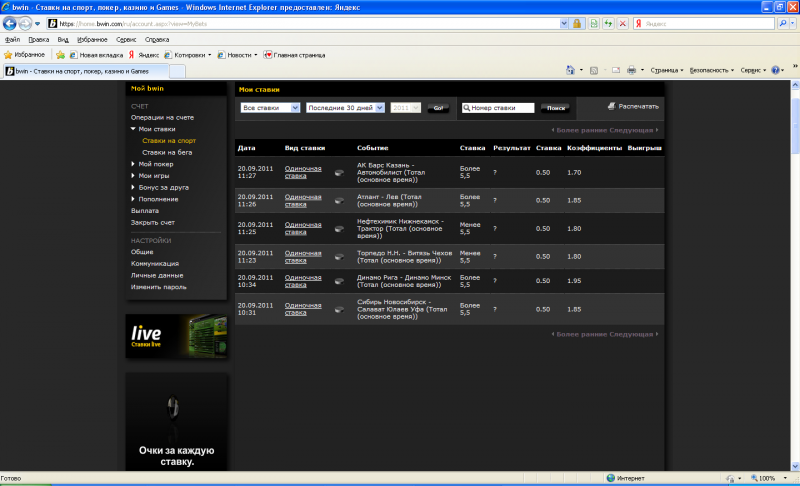Open the Выплата link
This screenshot has height=486, width=800.
[145, 211]
